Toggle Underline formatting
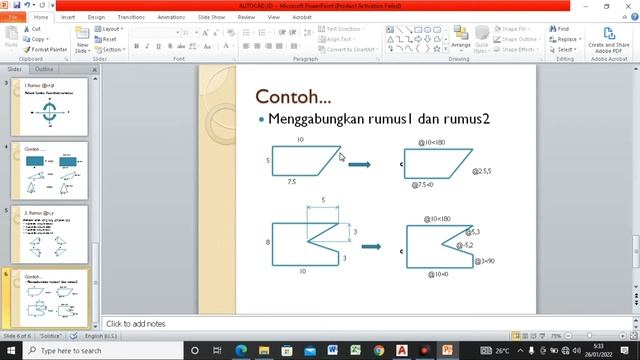The height and width of the screenshot is (360, 640). tap(158, 46)
